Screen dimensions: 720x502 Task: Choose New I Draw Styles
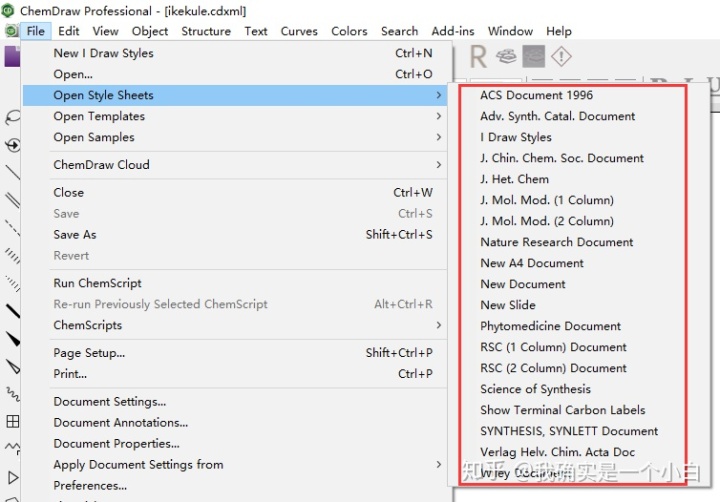[x=235, y=53]
